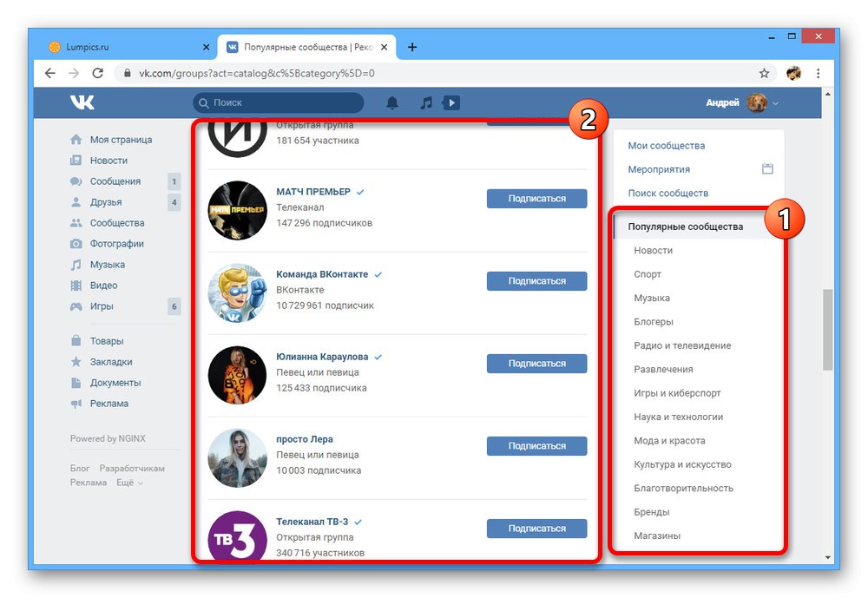
Task: Subscribe to Телеканал ТВ-3
Action: tap(536, 529)
